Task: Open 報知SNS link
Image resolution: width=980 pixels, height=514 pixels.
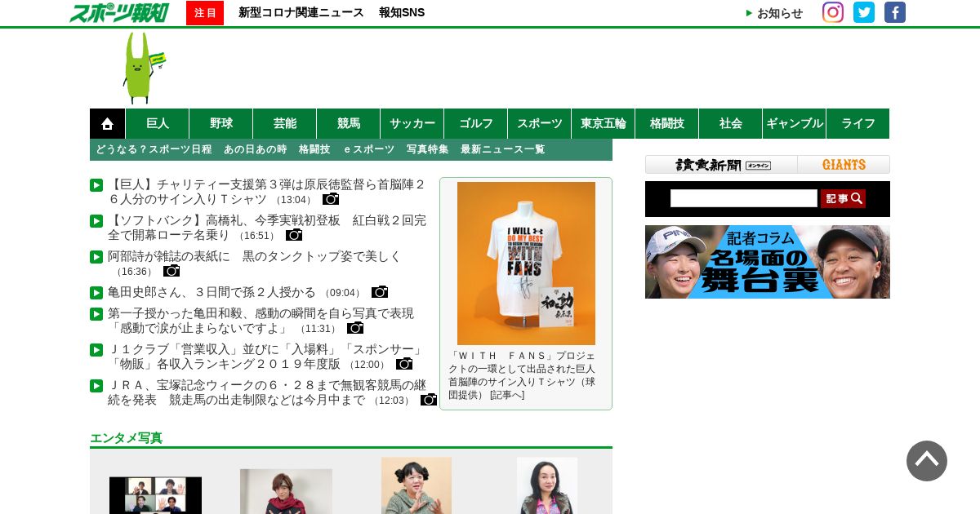Action: 402,12
